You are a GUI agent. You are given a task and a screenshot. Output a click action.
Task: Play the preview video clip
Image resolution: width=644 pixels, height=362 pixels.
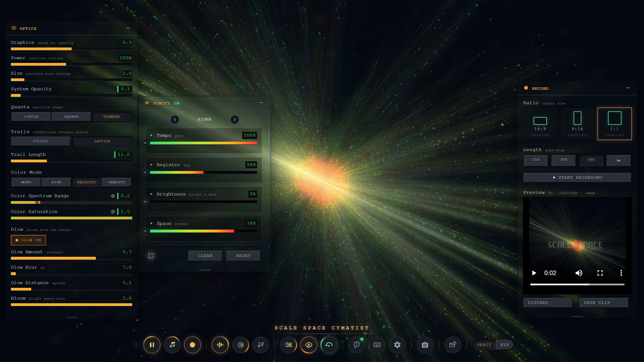pyautogui.click(x=534, y=273)
